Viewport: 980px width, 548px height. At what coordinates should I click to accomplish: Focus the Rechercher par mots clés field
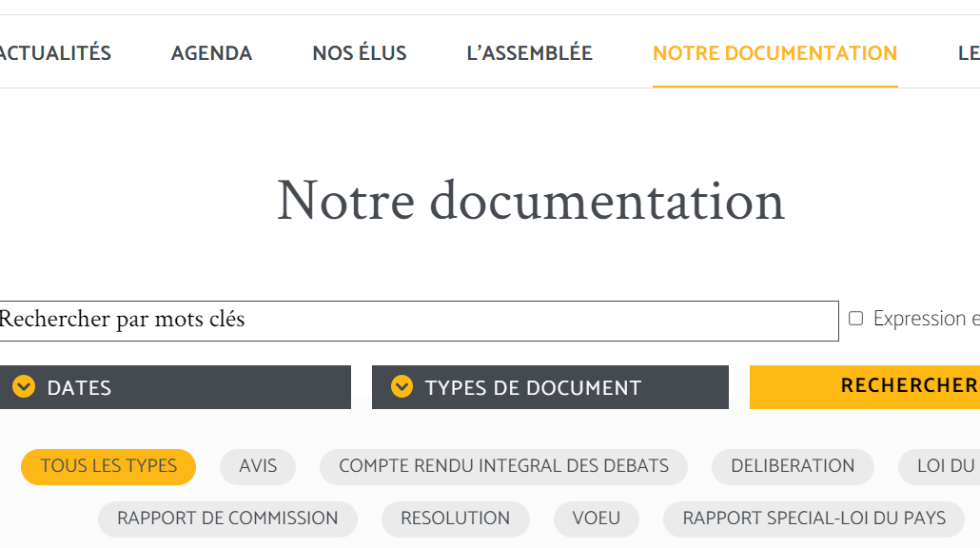pos(419,322)
